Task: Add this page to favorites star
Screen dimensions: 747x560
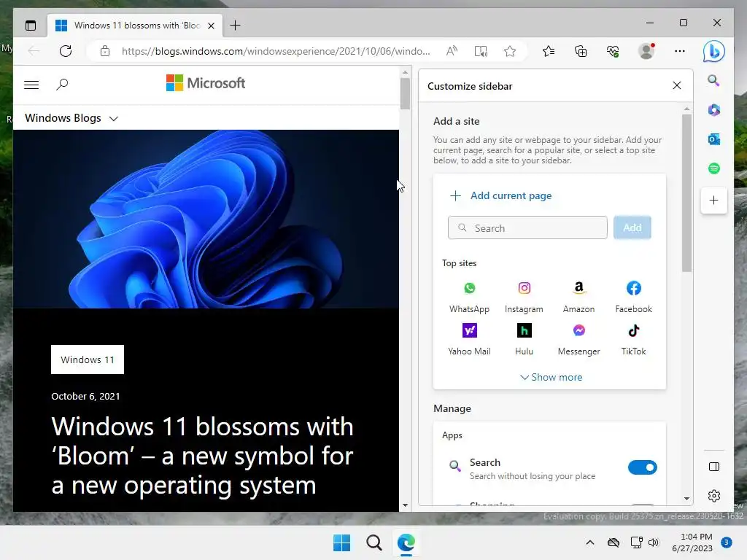Action: point(510,51)
